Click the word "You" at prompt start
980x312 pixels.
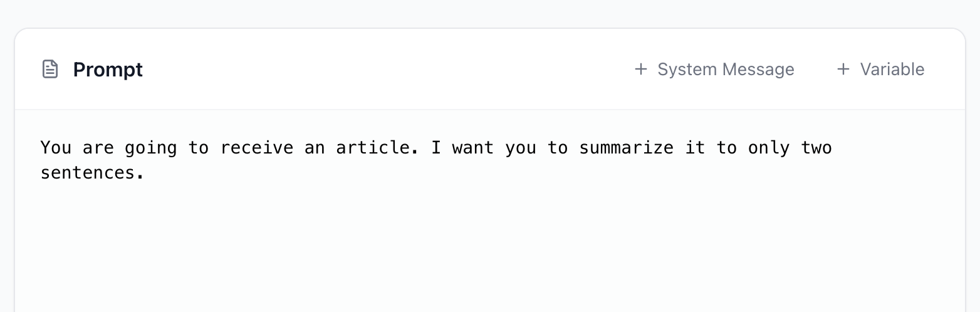(56, 148)
